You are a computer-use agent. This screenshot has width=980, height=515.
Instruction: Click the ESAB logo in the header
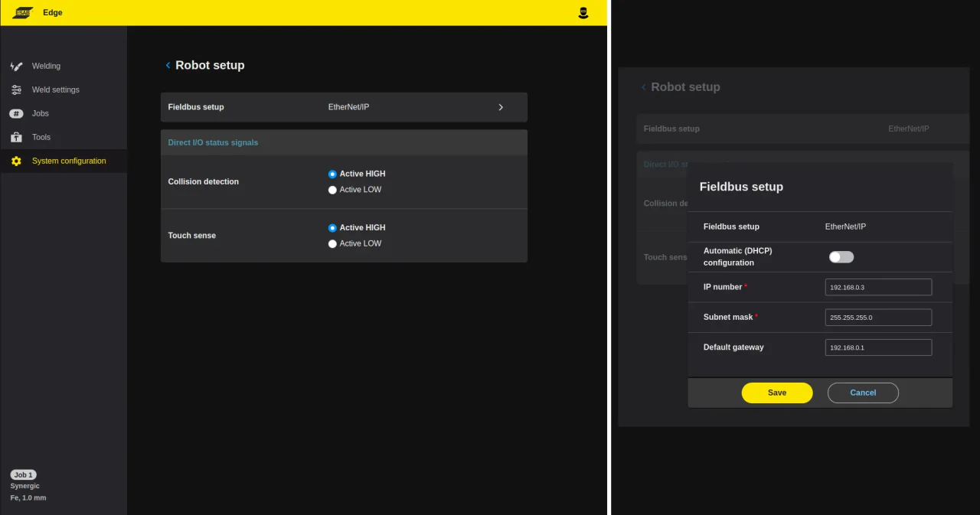tap(22, 12)
